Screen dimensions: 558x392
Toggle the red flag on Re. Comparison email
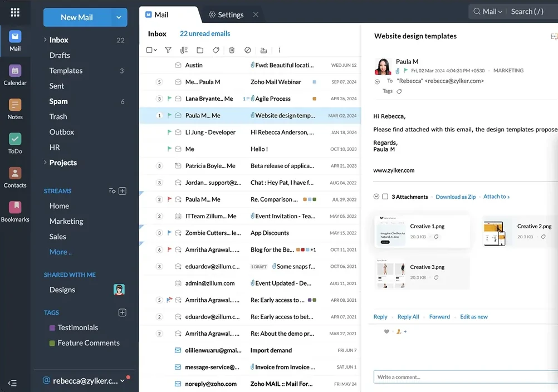169,199
